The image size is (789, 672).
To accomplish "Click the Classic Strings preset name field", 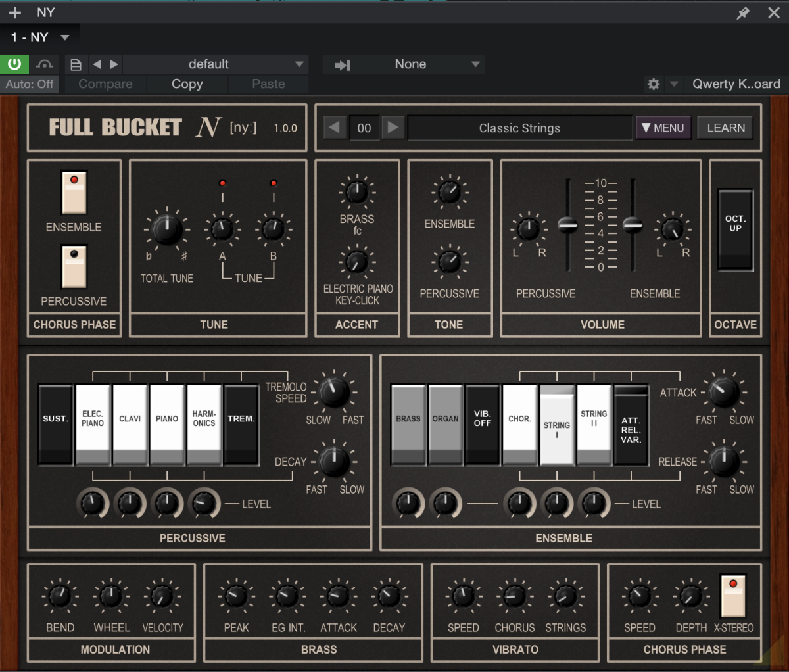I will (519, 128).
